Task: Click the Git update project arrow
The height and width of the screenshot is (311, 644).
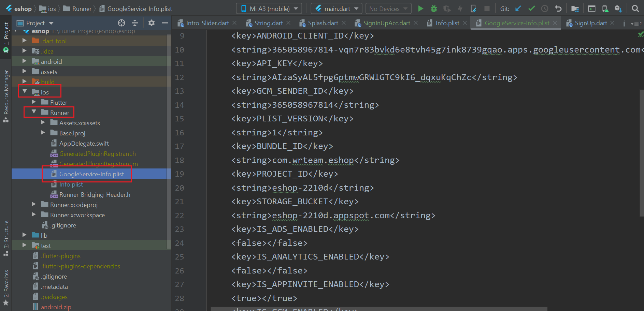Action: pyautogui.click(x=518, y=9)
